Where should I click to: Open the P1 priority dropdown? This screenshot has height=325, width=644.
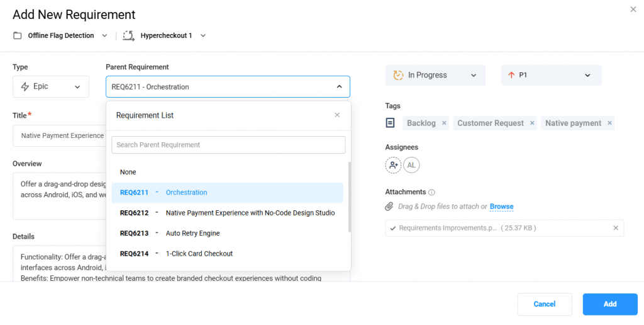tap(551, 75)
